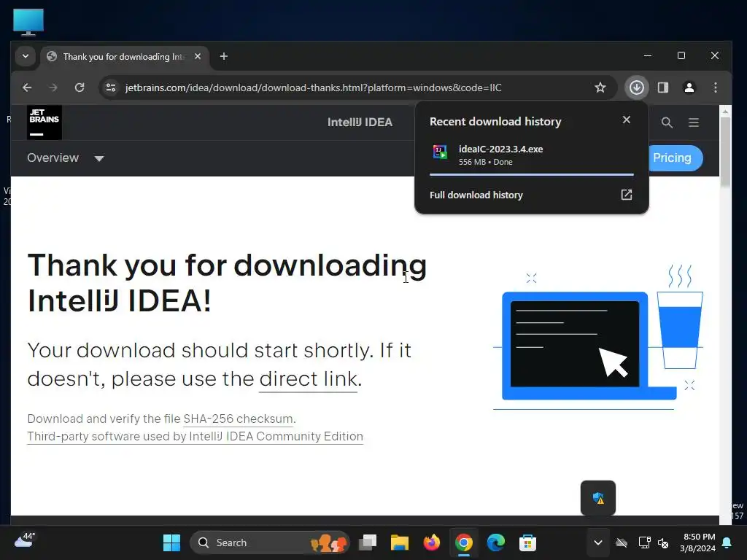This screenshot has width=747, height=560.
Task: Expand the Overview dropdown menu
Action: (65, 158)
